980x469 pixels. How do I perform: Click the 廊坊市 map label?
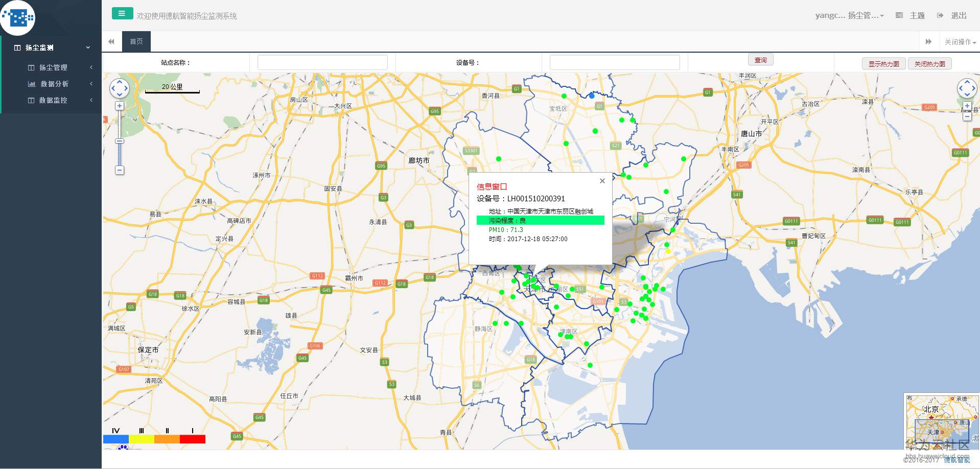(x=419, y=160)
